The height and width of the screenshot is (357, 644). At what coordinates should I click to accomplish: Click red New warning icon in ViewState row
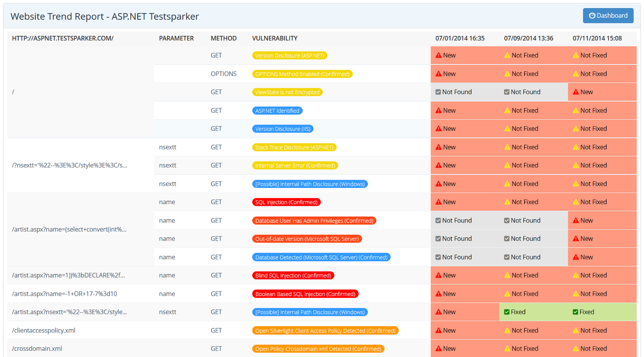[576, 92]
